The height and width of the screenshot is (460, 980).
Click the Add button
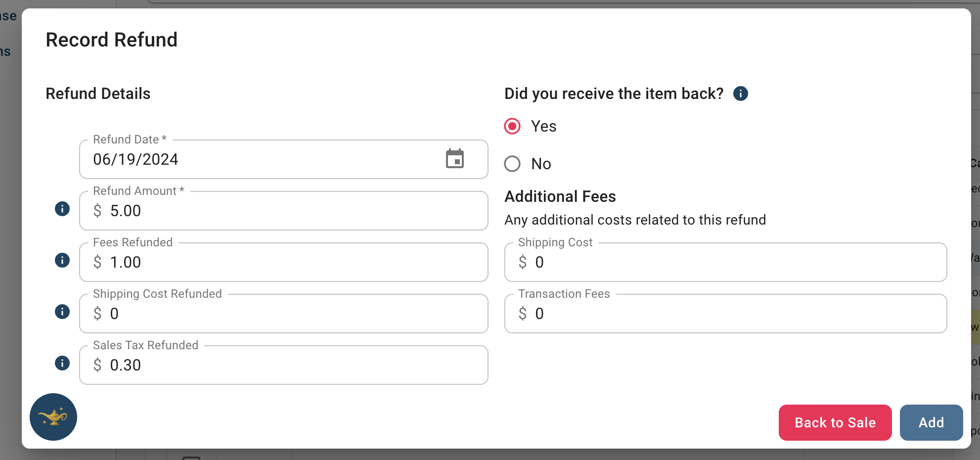pos(931,422)
